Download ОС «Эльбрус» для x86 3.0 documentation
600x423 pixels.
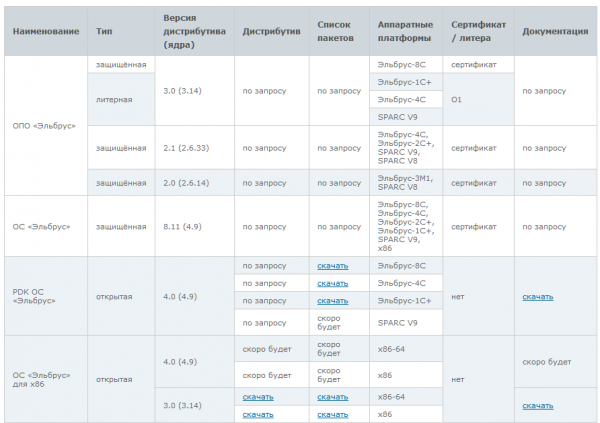coord(537,405)
